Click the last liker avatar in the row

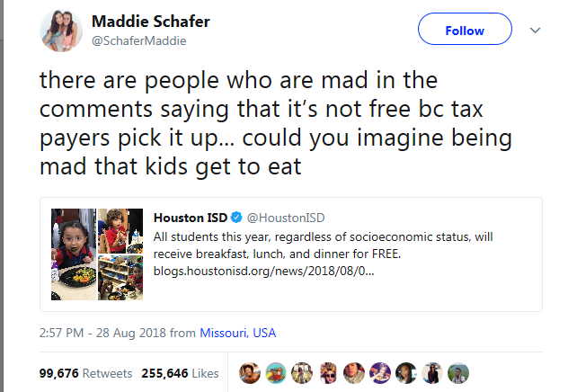coord(457,373)
